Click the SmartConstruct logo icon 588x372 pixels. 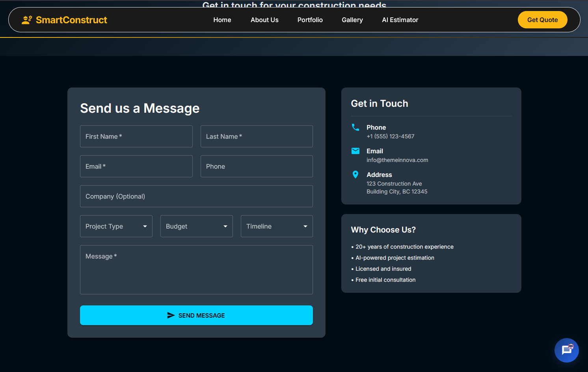point(27,20)
